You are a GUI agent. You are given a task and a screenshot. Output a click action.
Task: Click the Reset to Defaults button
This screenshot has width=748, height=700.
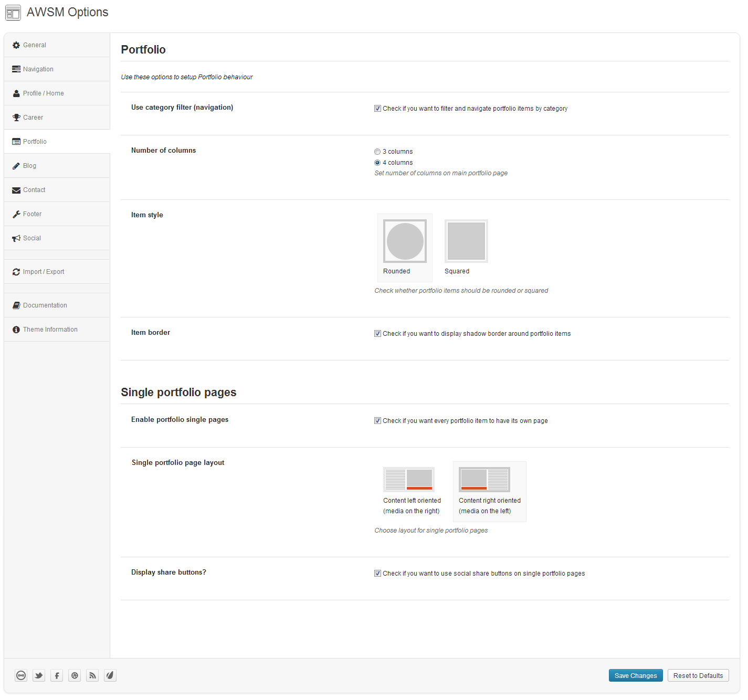698,675
